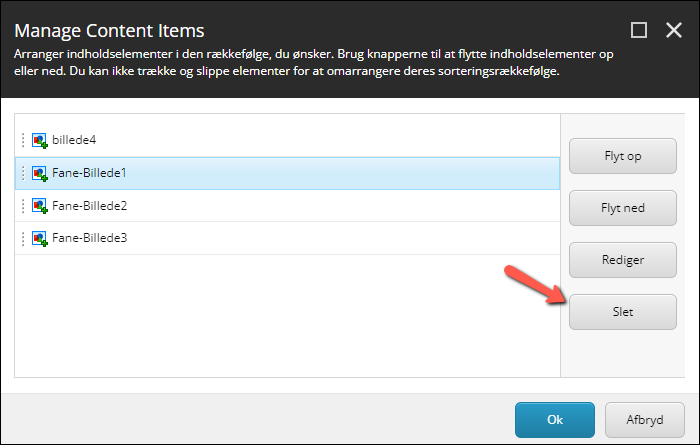Screen dimensions: 700x445
Task: Click the drag handle dots for Fane-Billede1
Action: (x=23, y=173)
